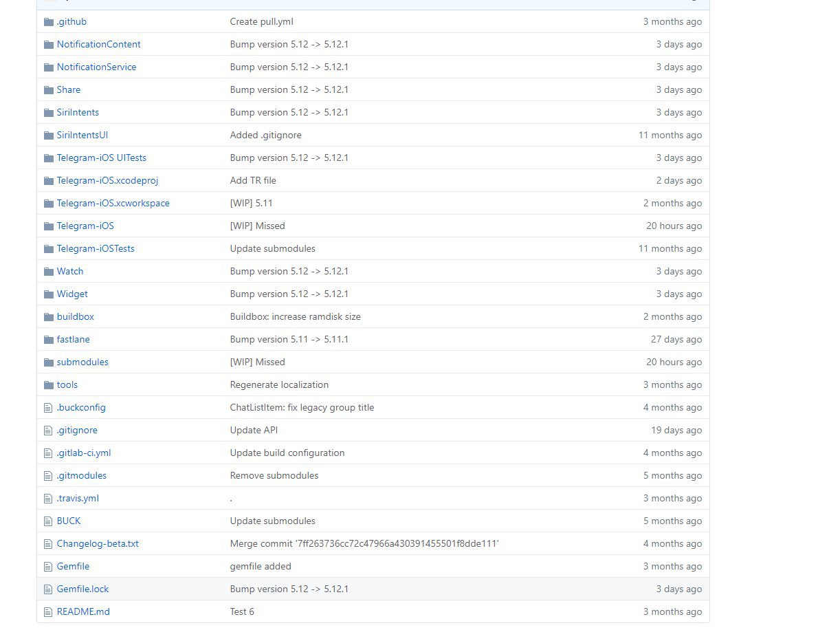
Task: Open the NotificationService folder
Action: (x=96, y=67)
